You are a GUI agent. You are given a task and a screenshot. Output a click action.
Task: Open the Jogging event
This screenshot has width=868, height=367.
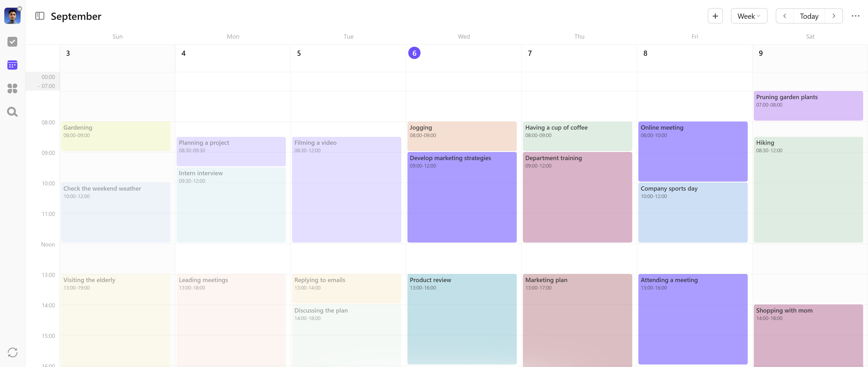pos(462,136)
